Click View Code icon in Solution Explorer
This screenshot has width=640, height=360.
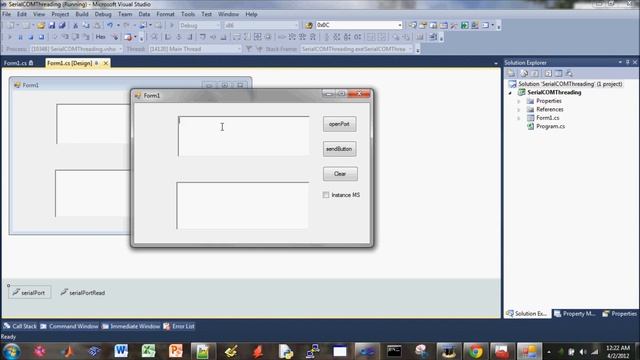(548, 73)
